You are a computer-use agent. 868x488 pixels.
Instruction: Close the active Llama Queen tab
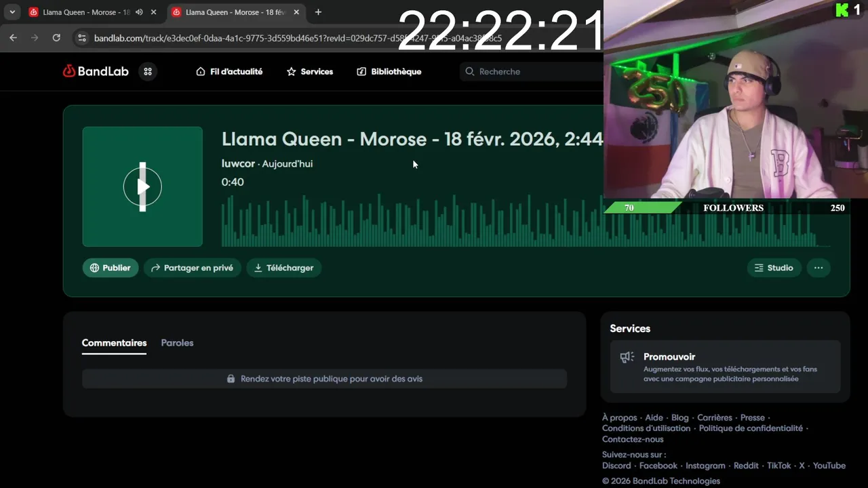(296, 12)
